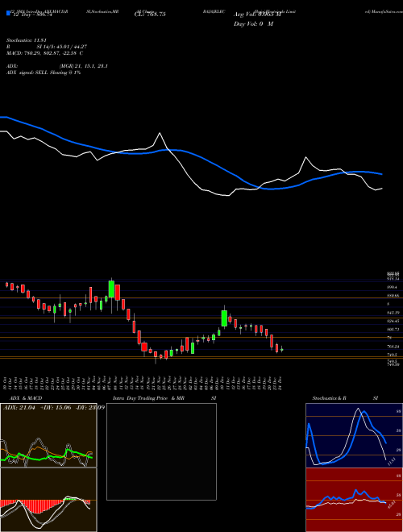Select the 'Avg Vol: 0.065 M' text
403x532 pixels.
point(257,15)
